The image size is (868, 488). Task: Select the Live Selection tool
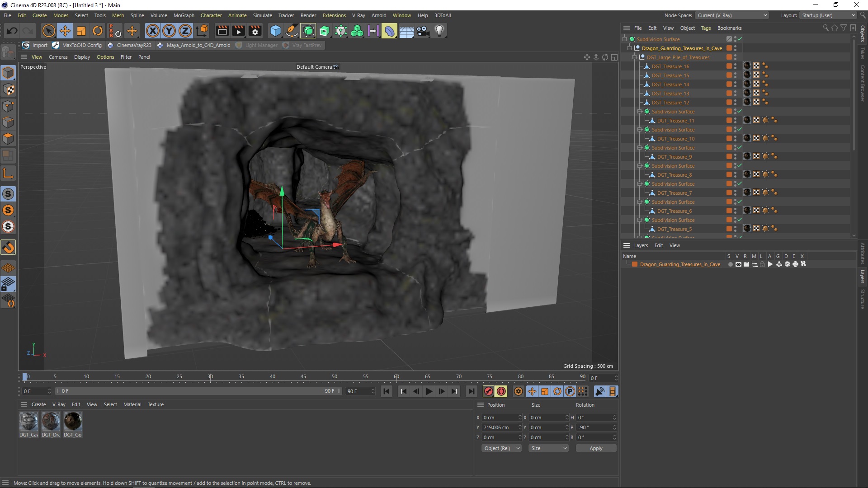48,31
